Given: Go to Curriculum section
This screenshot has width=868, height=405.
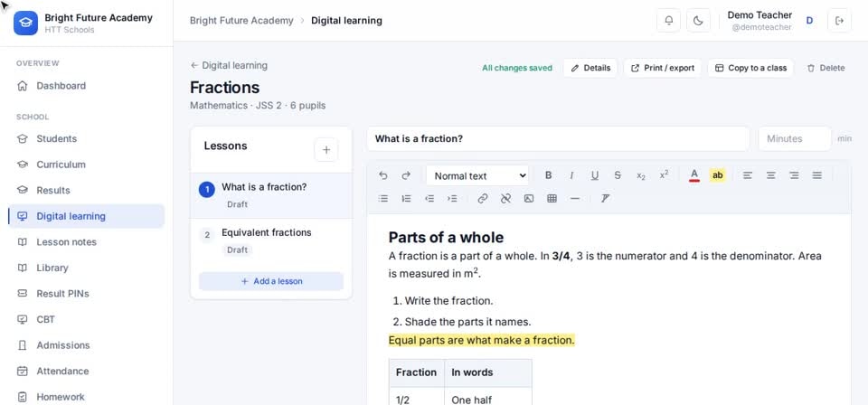Looking at the screenshot, I should click(x=87, y=165).
